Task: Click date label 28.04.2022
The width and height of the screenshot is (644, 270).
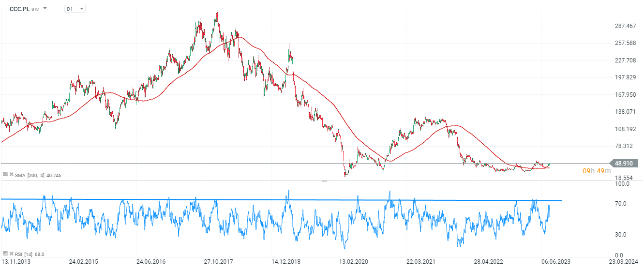Action: (489, 262)
